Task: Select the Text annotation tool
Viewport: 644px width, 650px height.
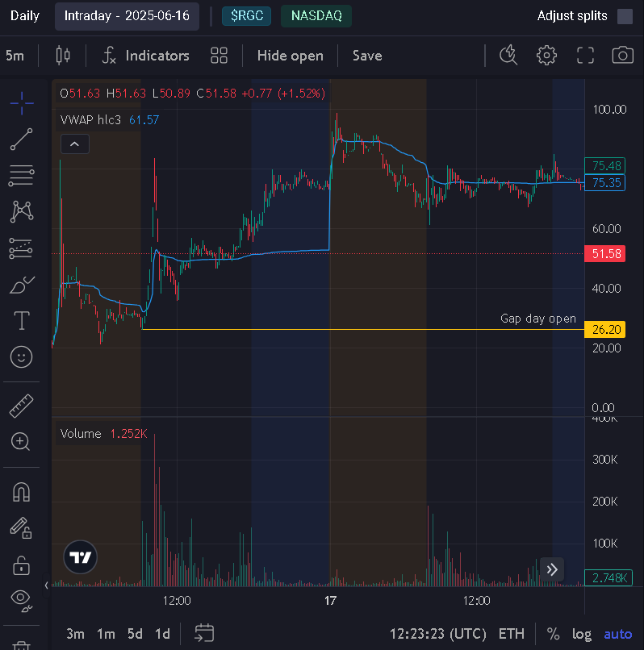Action: tap(22, 320)
